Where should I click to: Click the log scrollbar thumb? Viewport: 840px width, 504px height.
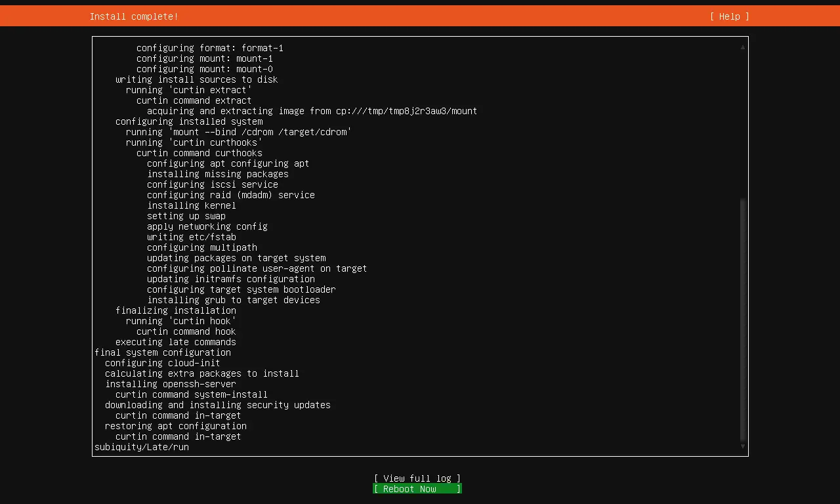point(743,320)
